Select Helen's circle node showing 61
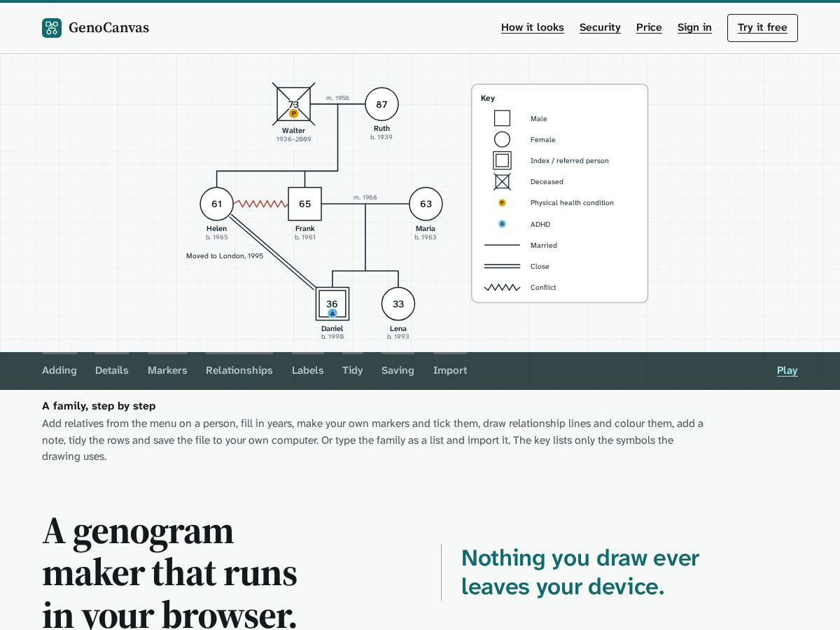 click(x=217, y=204)
